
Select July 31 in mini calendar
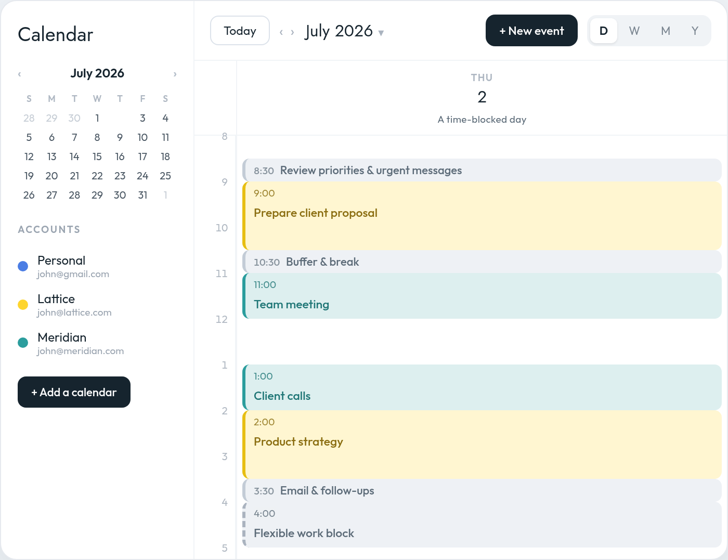(x=142, y=195)
